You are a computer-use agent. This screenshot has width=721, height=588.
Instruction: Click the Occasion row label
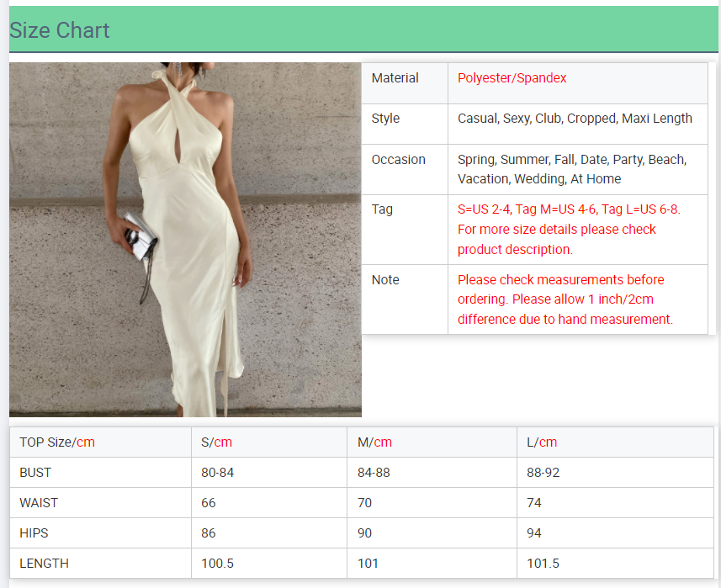[398, 160]
